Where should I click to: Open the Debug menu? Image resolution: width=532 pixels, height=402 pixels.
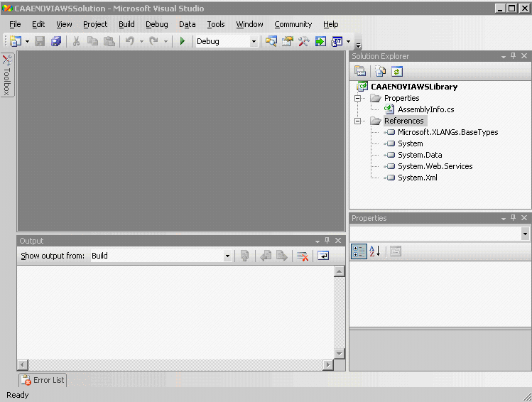point(157,24)
